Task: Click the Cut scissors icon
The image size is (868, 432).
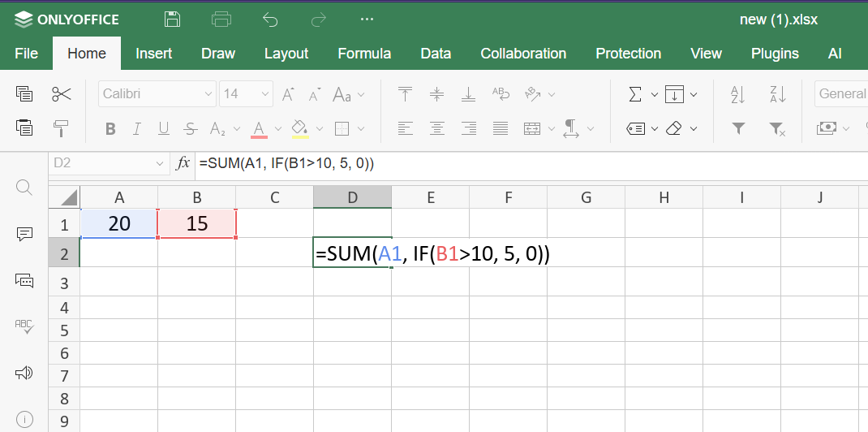Action: [x=62, y=93]
